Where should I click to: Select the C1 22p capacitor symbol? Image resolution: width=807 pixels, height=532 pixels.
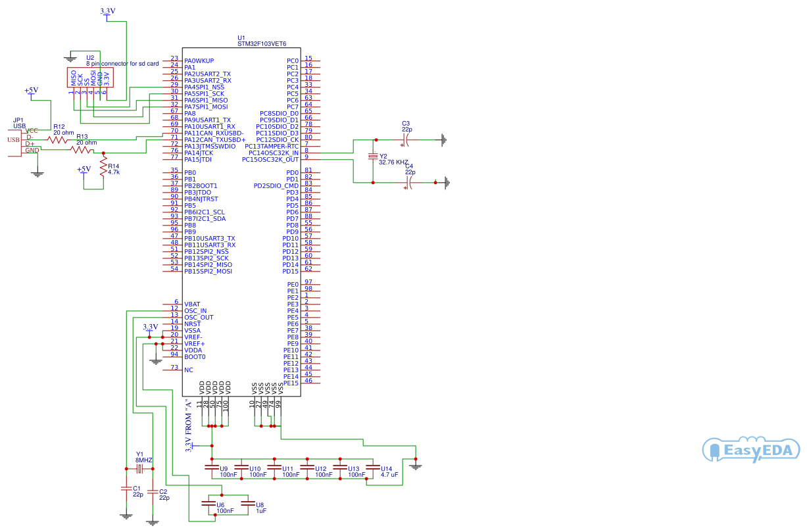[126, 489]
